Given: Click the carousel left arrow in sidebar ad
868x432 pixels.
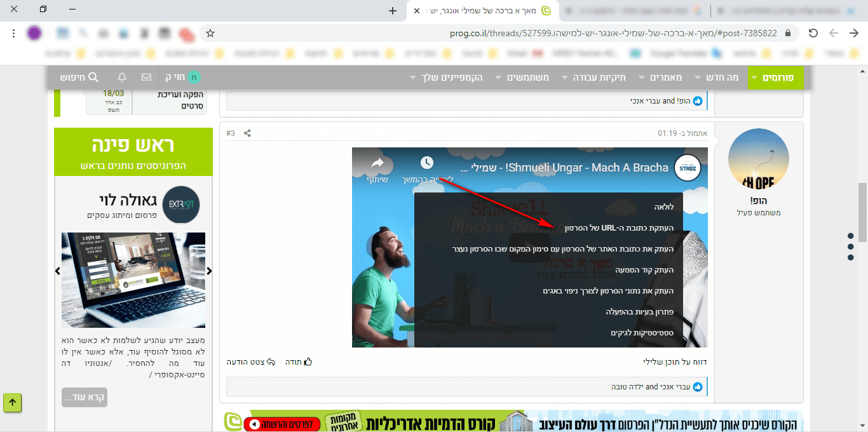Looking at the screenshot, I should (x=57, y=271).
